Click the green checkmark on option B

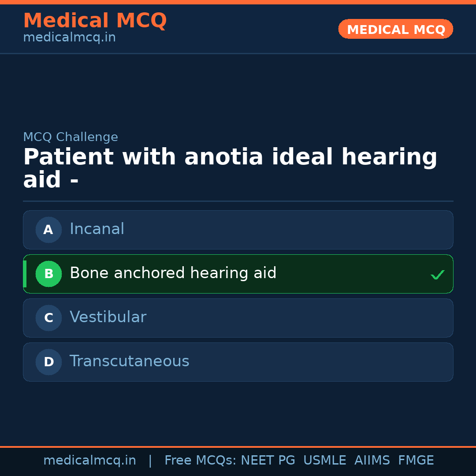point(437,275)
